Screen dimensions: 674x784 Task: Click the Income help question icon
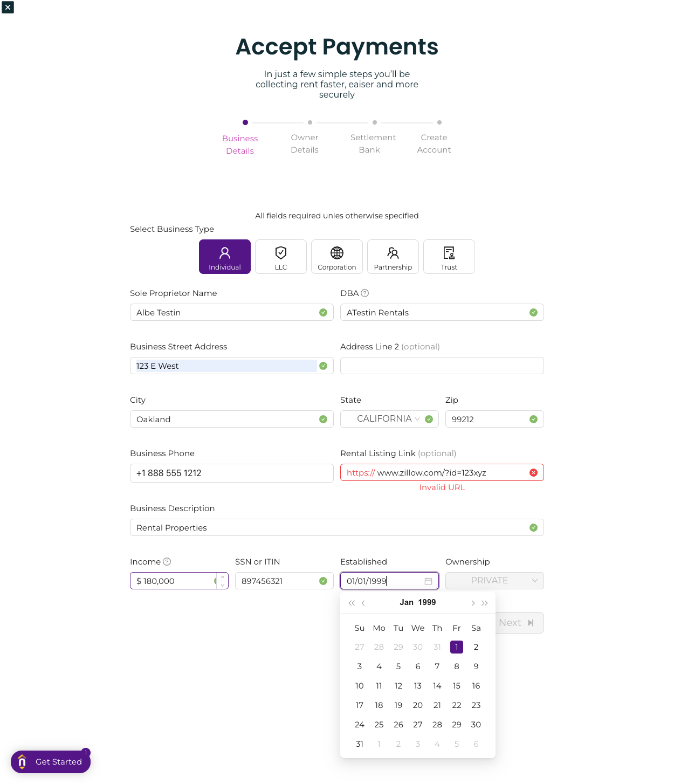(x=167, y=562)
